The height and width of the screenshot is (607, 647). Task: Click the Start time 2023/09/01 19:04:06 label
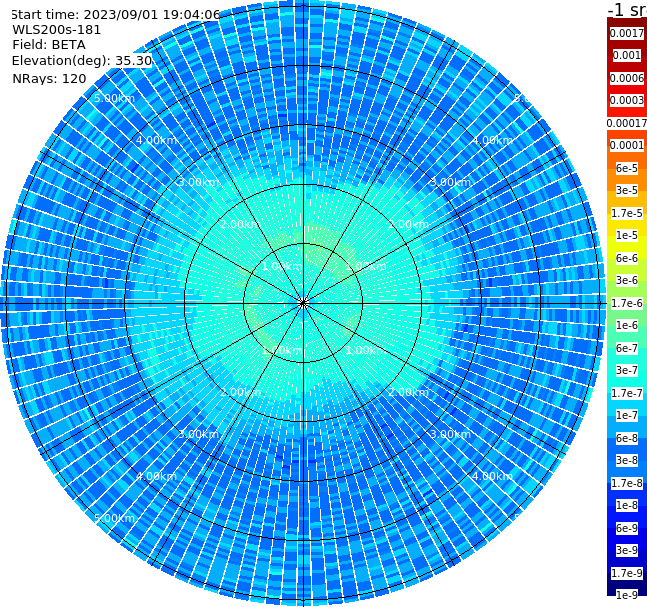115,14
